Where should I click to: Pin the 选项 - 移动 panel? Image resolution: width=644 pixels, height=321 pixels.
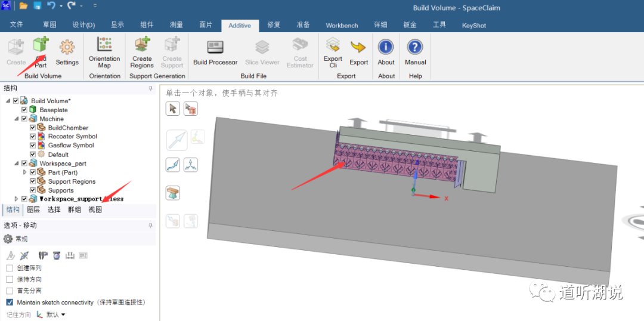coord(150,225)
